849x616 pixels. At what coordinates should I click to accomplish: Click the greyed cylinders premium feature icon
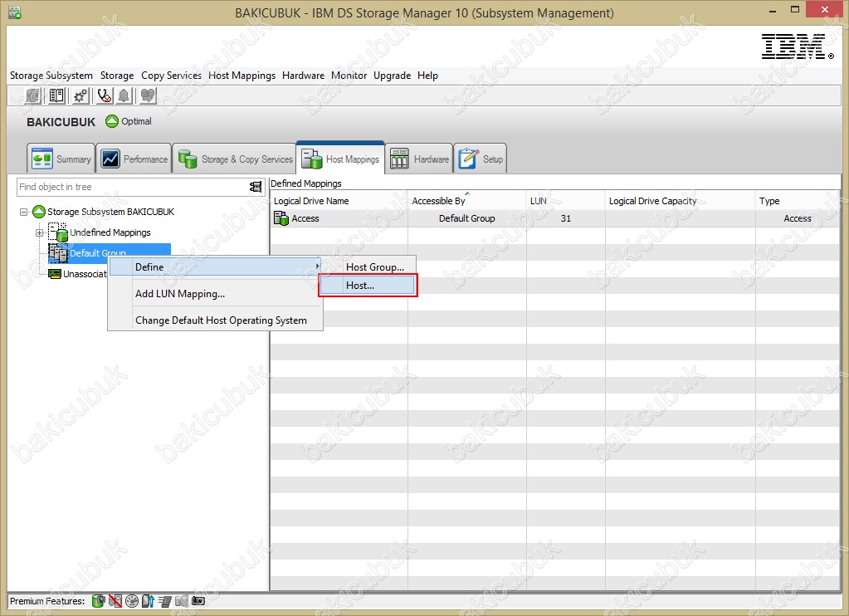point(182,601)
